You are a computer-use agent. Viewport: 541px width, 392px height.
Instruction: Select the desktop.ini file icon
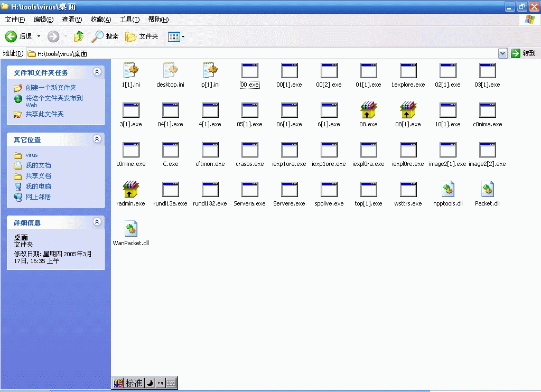tap(171, 70)
